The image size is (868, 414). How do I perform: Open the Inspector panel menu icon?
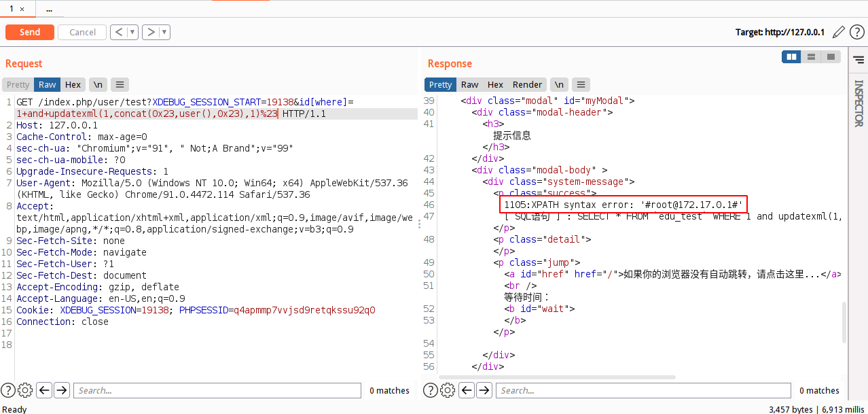(858, 60)
